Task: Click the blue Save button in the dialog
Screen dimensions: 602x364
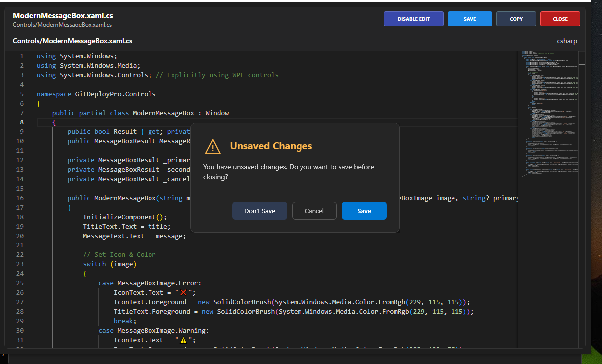Action: click(x=364, y=211)
